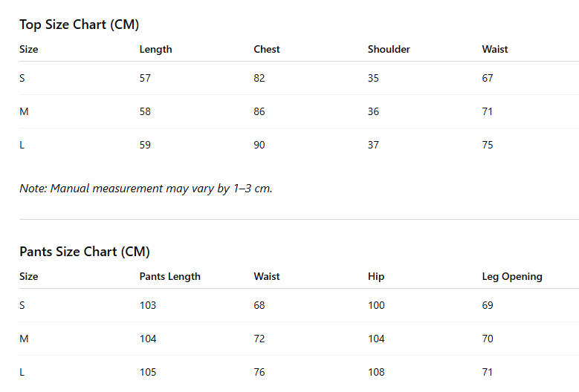Click size L row in pants chart
This screenshot has width=579, height=392.
point(299,372)
